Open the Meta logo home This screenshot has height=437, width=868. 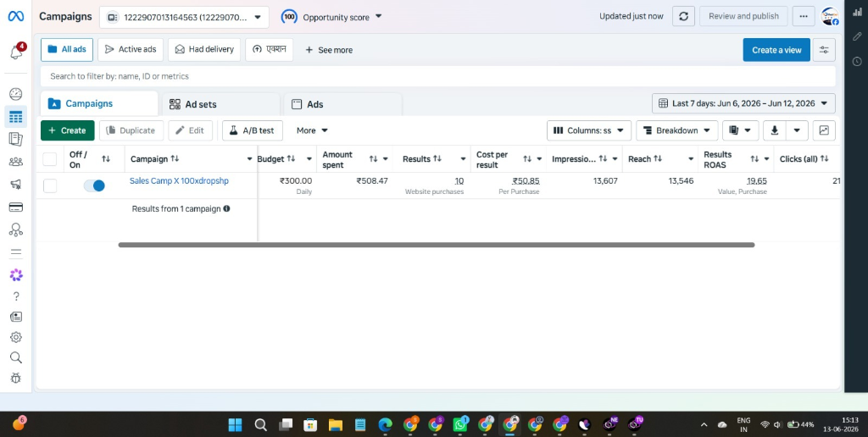[15, 16]
